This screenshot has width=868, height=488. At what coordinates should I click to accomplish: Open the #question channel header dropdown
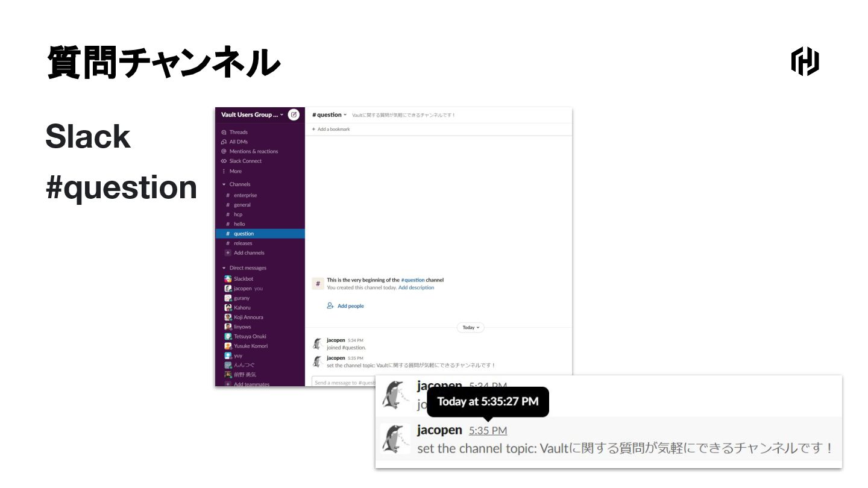tap(329, 114)
